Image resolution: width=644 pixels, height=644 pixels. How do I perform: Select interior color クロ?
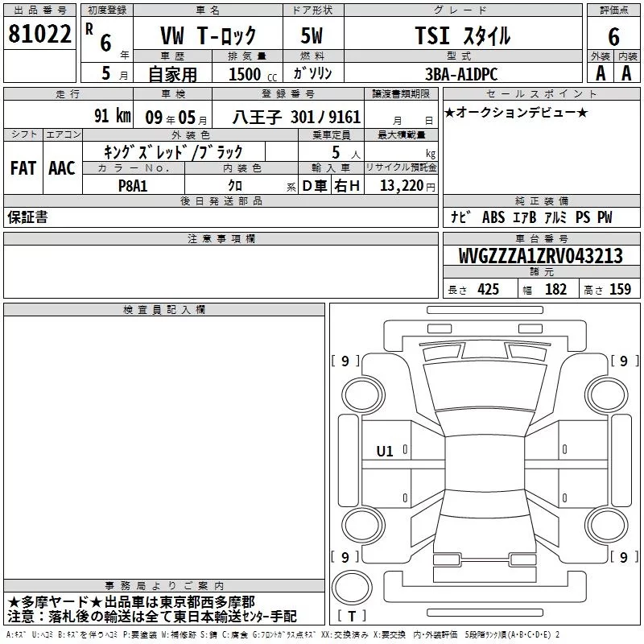click(x=235, y=186)
